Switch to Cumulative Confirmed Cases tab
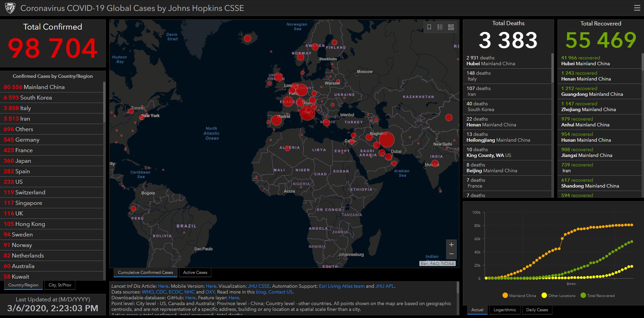 tap(145, 272)
